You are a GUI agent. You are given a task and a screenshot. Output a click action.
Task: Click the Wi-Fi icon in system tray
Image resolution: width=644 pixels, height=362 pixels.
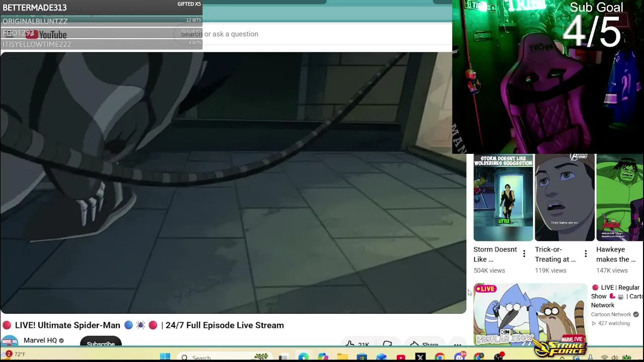pos(604,357)
